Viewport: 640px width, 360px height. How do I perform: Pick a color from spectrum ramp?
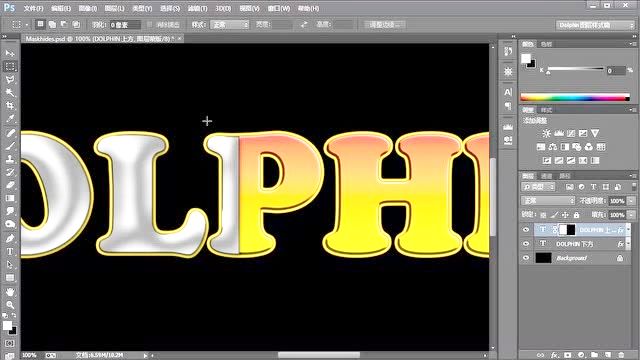coord(575,97)
